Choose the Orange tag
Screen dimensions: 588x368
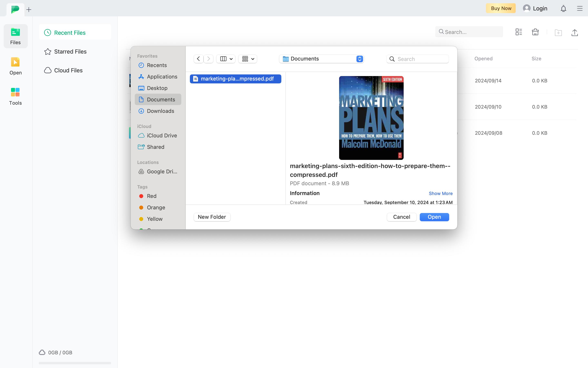pos(158,208)
